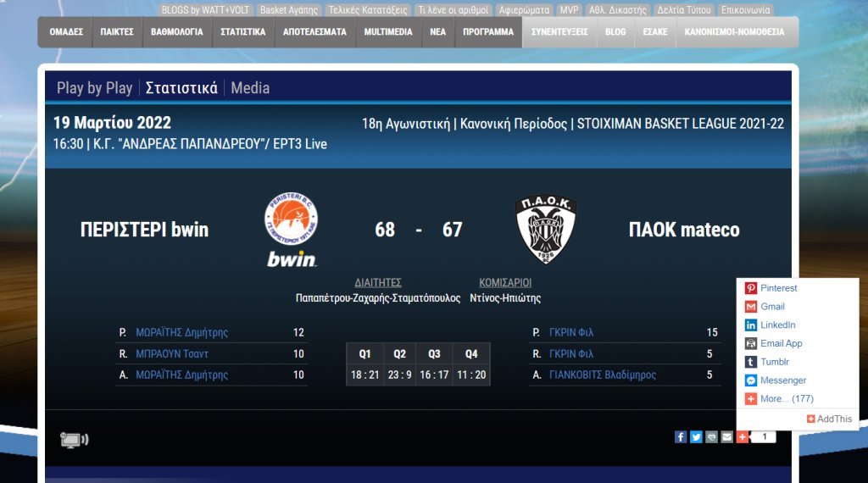Click the print icon in share bar
Viewport: 868px width, 483px height.
(711, 437)
